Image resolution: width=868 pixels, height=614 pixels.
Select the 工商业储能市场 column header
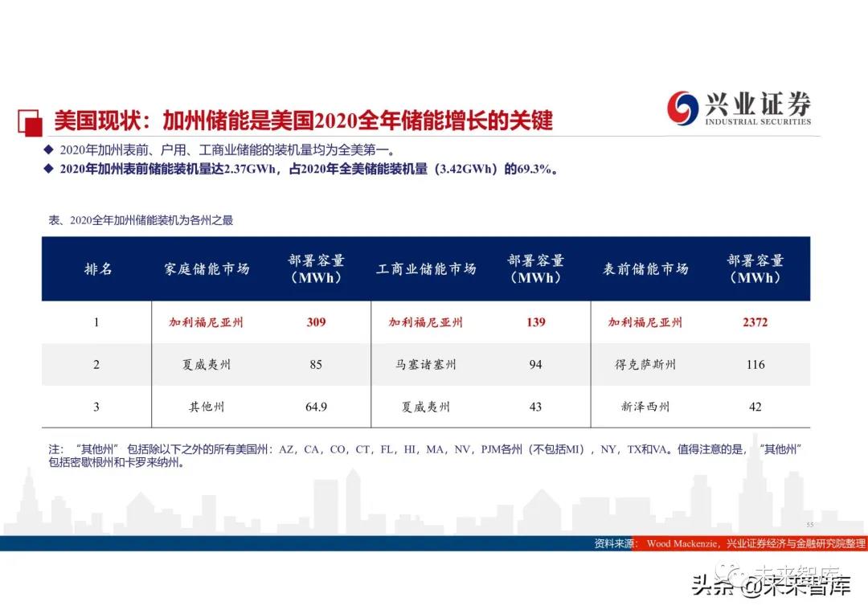426,269
